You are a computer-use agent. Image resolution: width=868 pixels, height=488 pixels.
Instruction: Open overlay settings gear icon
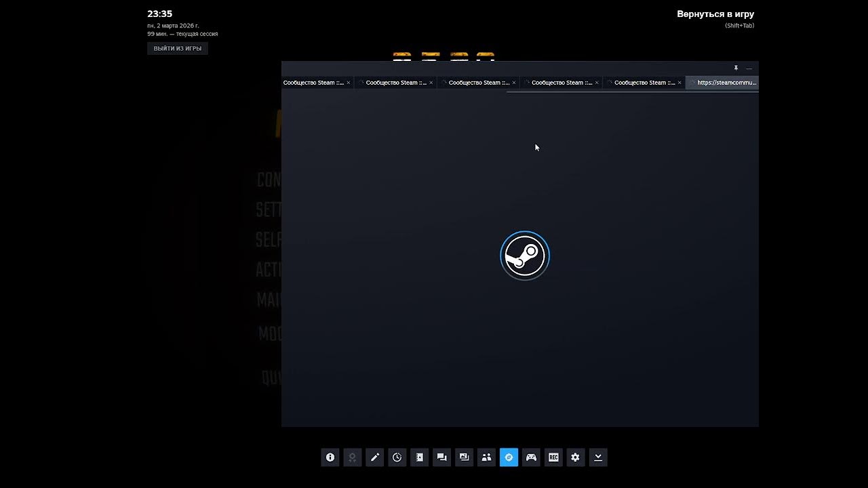576,457
